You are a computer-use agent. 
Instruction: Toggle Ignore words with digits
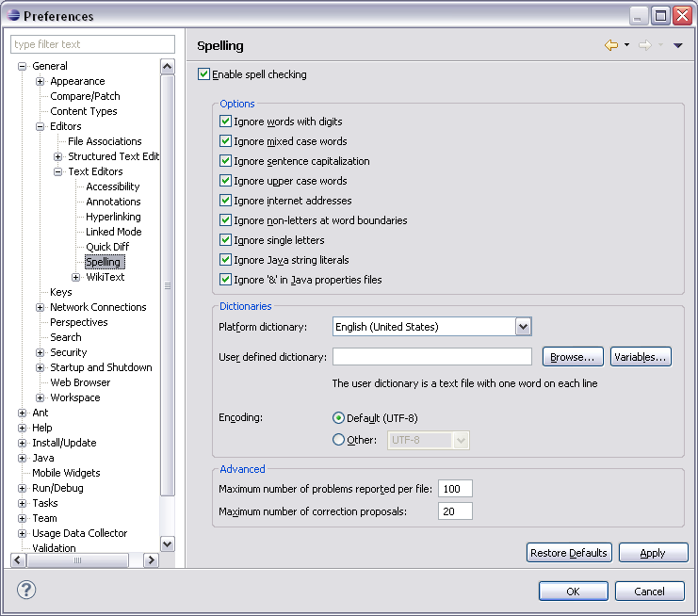[x=225, y=122]
